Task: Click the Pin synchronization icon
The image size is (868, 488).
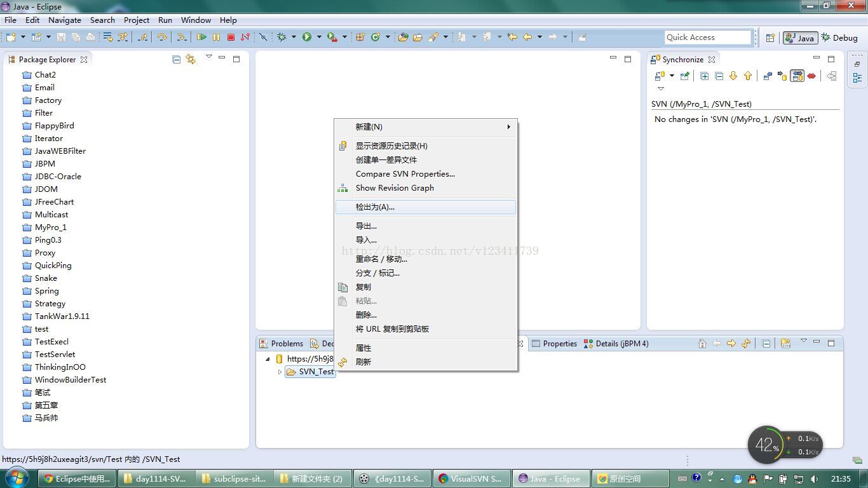Action: click(x=684, y=76)
